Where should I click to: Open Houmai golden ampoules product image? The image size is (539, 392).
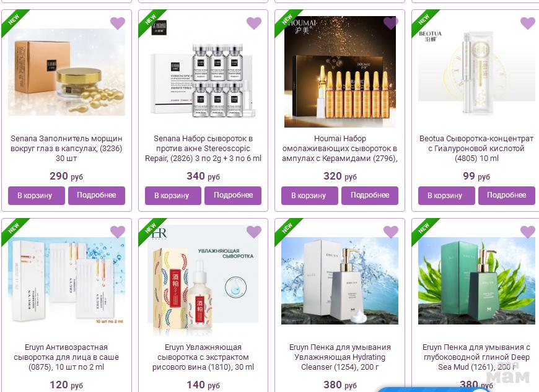coord(340,72)
